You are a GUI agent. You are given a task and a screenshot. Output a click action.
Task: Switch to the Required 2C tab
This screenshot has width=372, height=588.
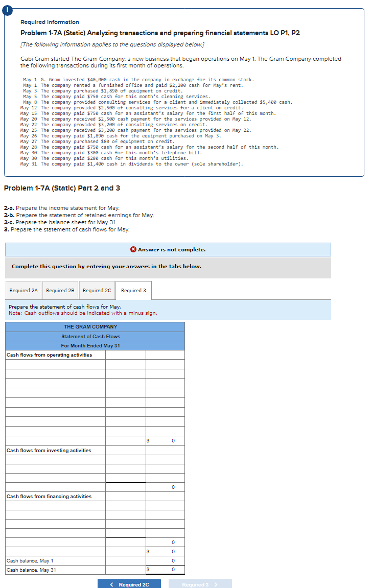coord(97,290)
